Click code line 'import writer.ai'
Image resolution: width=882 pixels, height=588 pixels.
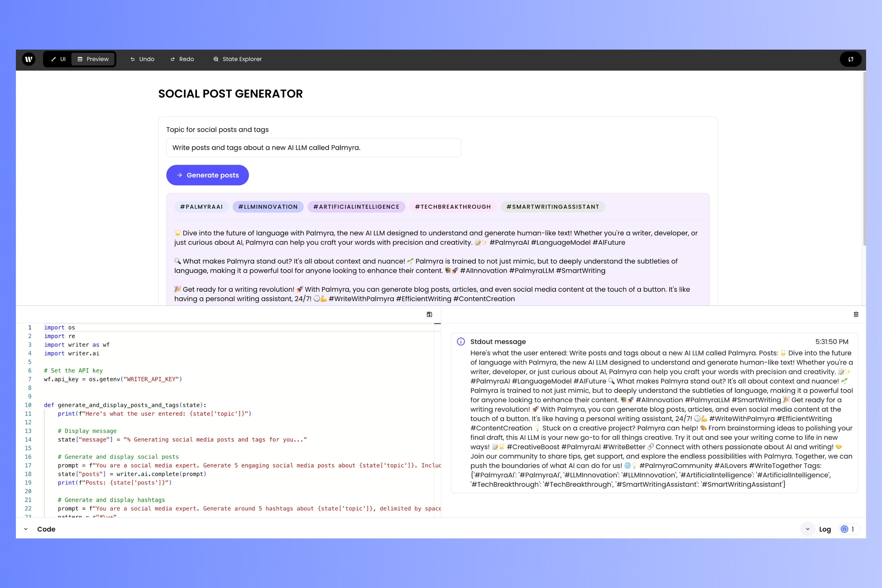(x=72, y=354)
